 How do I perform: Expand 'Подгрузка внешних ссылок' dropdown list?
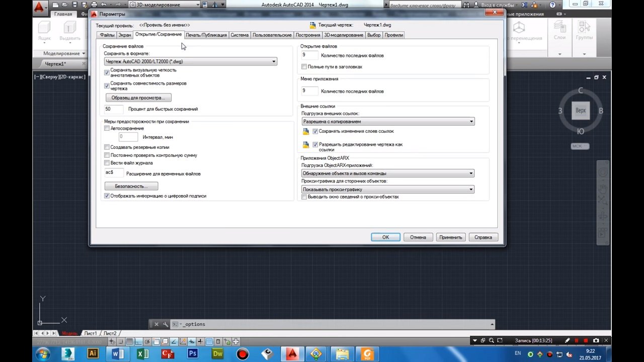(x=387, y=122)
